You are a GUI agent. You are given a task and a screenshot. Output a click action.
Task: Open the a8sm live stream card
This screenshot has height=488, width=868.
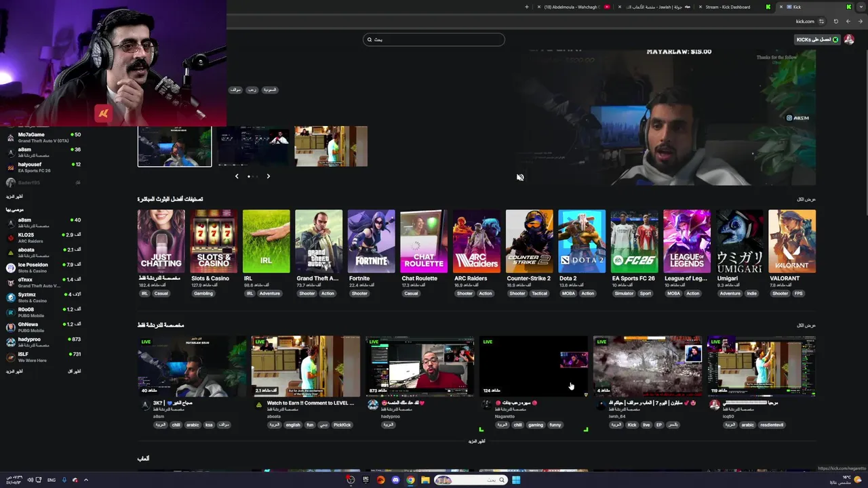[x=193, y=367]
